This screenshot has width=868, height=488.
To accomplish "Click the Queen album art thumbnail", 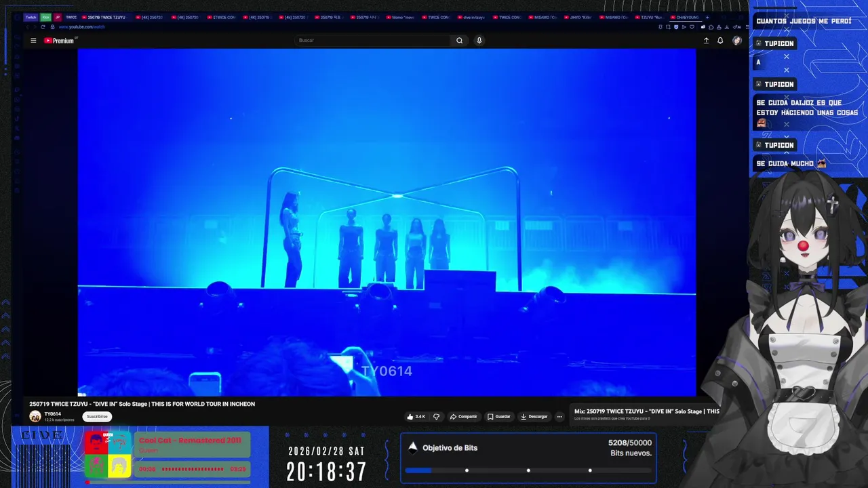I will pos(108,455).
